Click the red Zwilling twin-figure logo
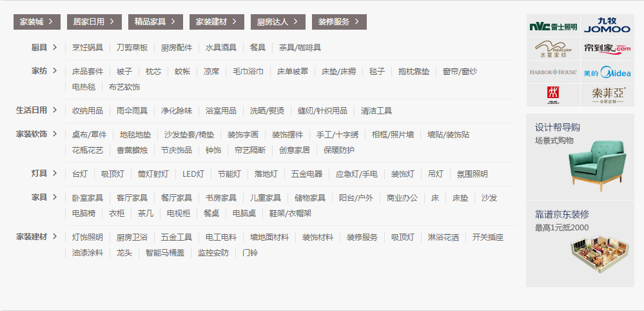Viewport: 644px width, 311px height. (x=553, y=95)
